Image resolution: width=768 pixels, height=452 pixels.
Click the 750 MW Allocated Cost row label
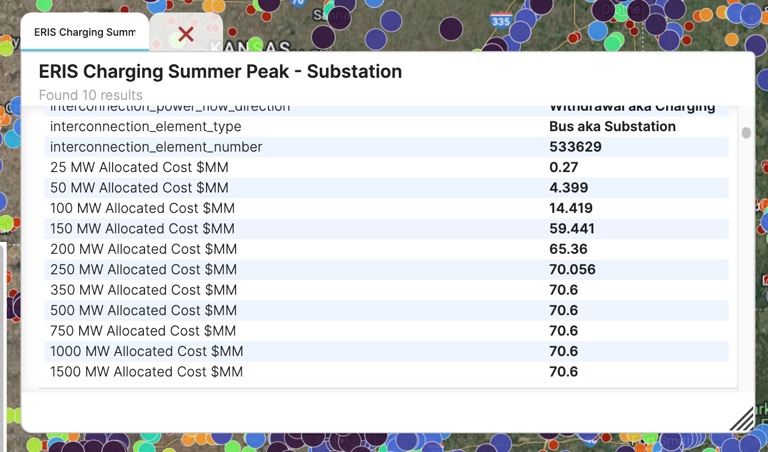coord(143,331)
